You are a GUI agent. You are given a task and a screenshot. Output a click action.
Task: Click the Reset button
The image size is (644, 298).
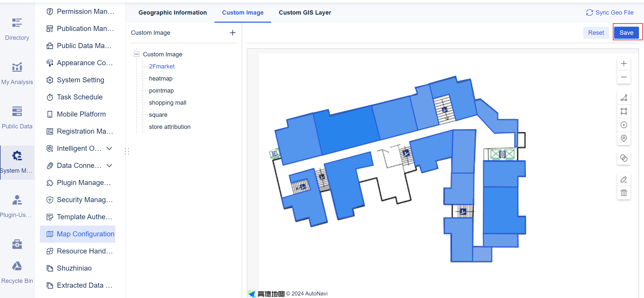pyautogui.click(x=596, y=33)
